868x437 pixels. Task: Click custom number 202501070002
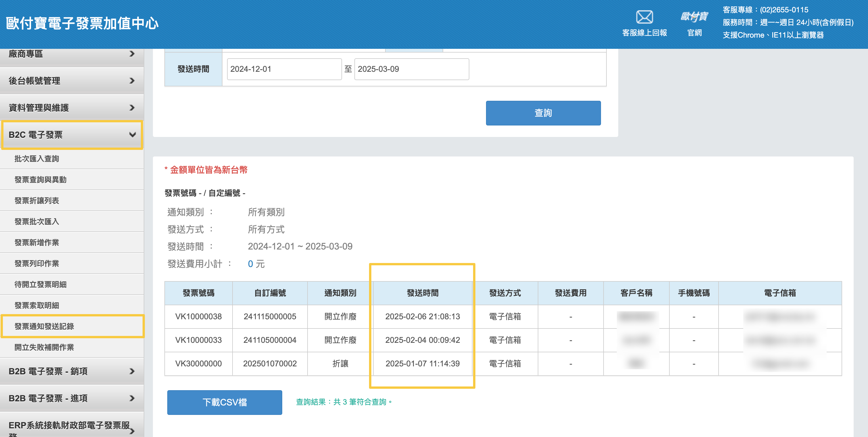[x=270, y=363]
